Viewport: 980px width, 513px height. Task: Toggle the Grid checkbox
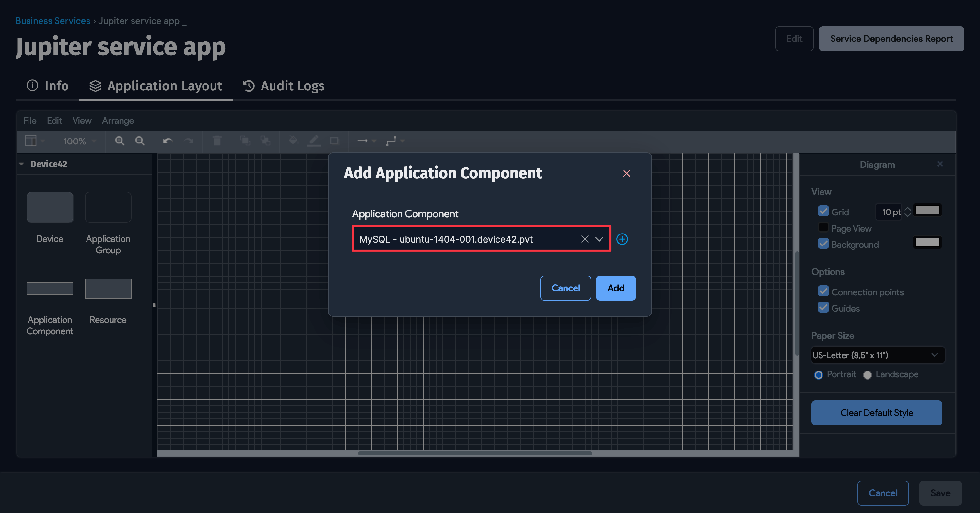pos(823,211)
